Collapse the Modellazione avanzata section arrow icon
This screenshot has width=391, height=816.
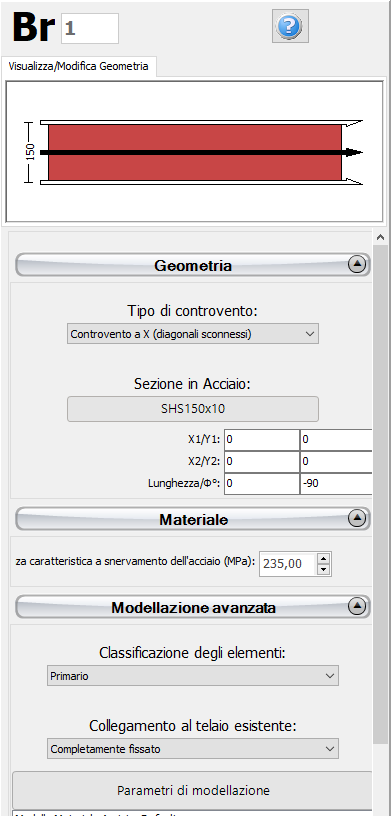click(x=357, y=606)
